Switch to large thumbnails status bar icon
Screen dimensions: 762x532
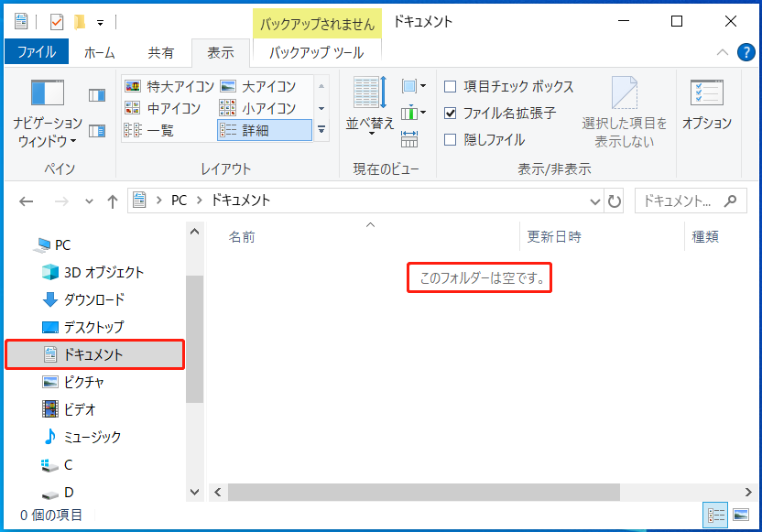click(741, 515)
